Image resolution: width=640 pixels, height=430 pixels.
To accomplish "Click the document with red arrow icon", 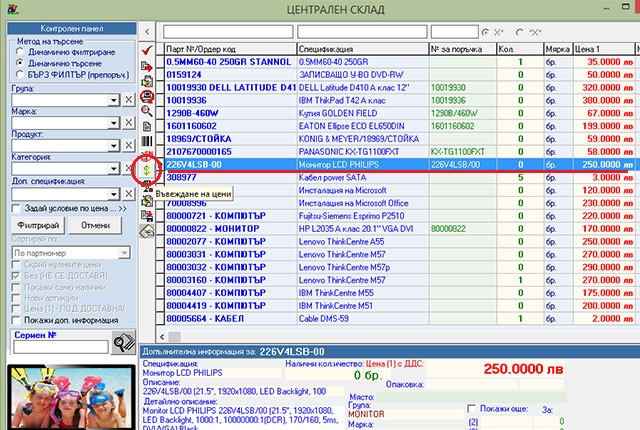I will (x=147, y=66).
